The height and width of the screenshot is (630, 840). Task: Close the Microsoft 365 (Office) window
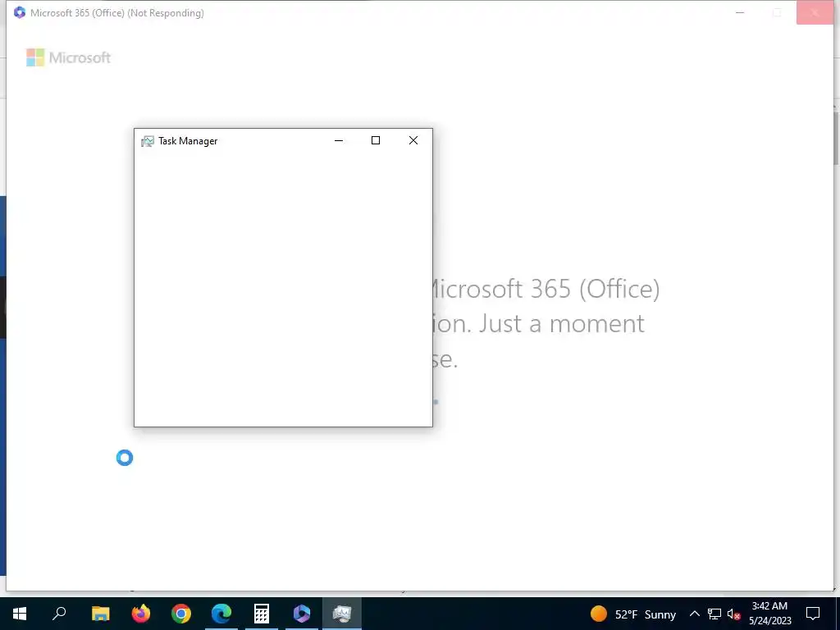tap(815, 13)
